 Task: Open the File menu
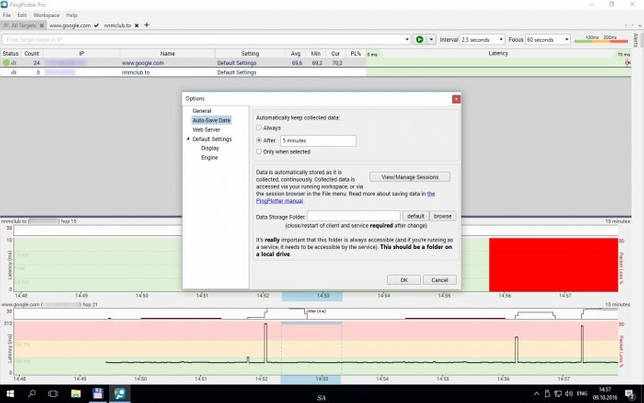click(x=7, y=15)
